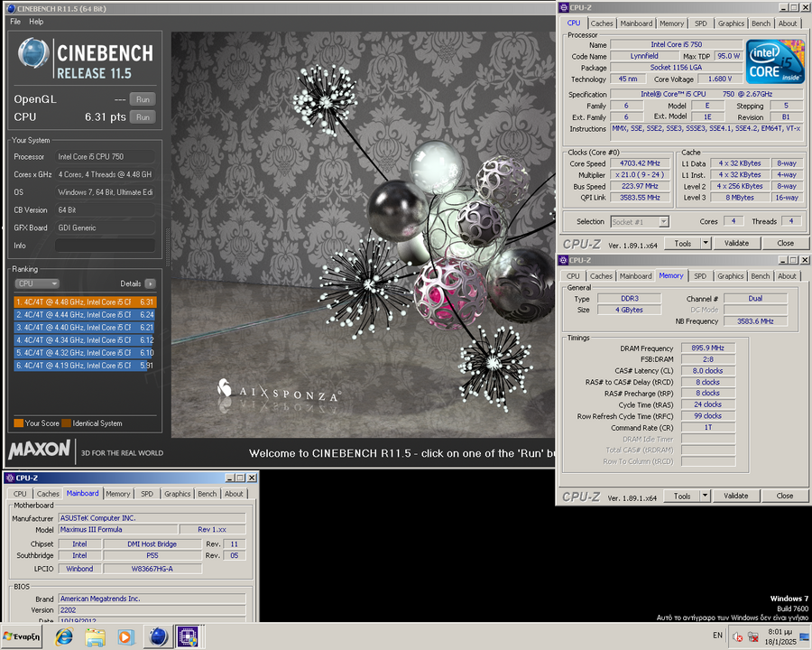Open Tools dropdown arrow in CPU-Z processor window
This screenshot has width=812, height=650.
pos(706,243)
